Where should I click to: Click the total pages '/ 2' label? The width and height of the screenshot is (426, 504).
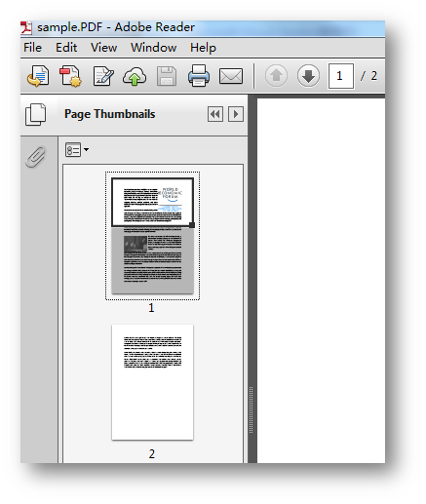pos(368,76)
